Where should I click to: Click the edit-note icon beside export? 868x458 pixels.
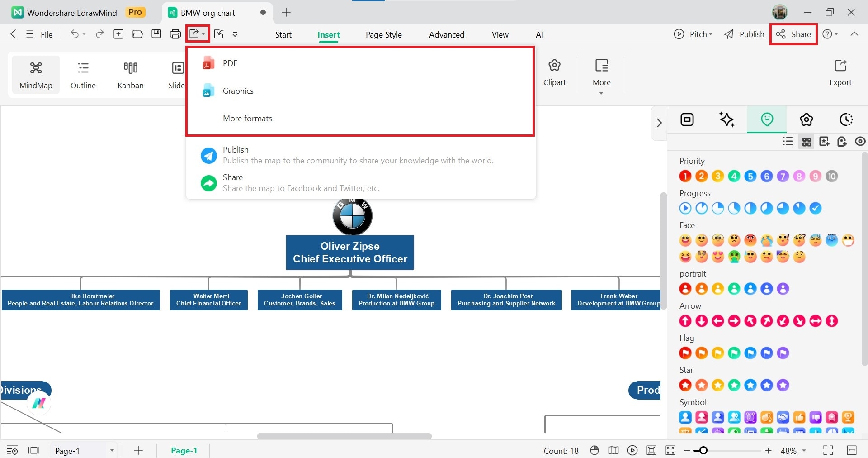219,34
